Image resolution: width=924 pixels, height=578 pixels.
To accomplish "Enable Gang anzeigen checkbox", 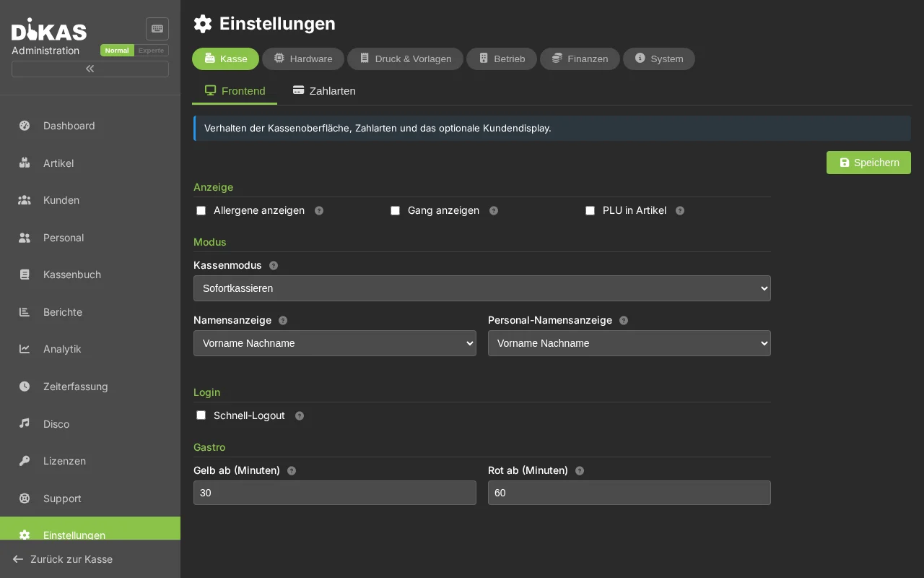I will [395, 211].
